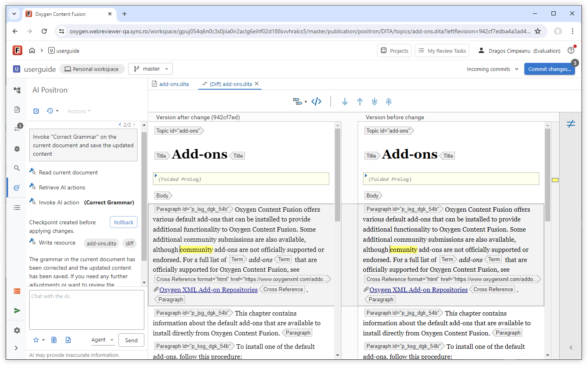This screenshot has width=588, height=365.
Task: Open the bug validation panel icon
Action: 17,149
